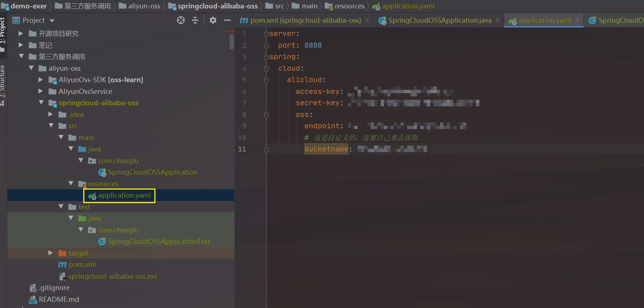Collapse the aliyun-oss folder arrow
The height and width of the screenshot is (308, 644).
tap(31, 68)
